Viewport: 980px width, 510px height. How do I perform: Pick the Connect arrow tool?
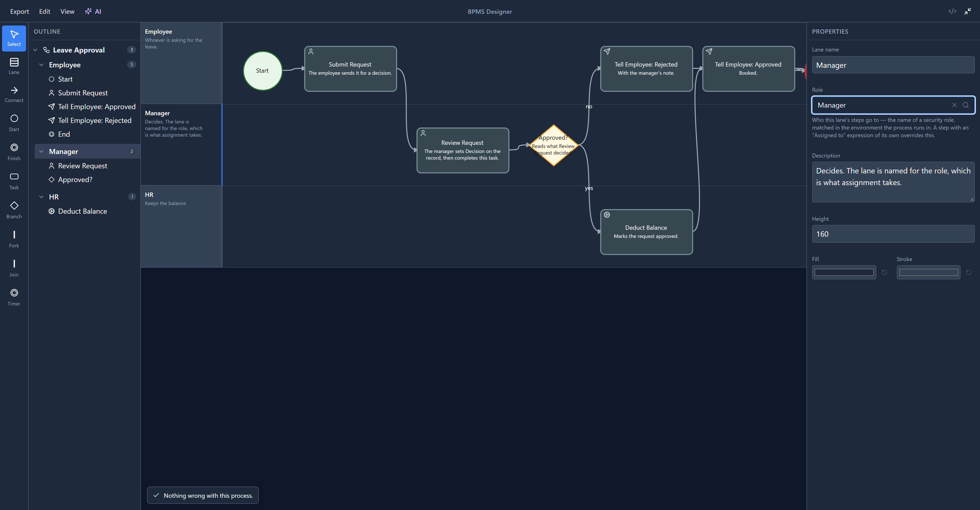click(14, 94)
